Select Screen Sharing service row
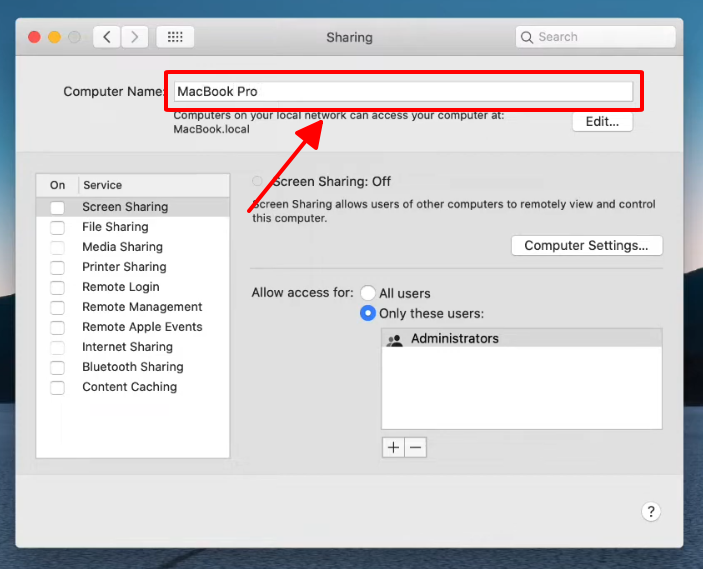This screenshot has height=569, width=703. (x=133, y=207)
